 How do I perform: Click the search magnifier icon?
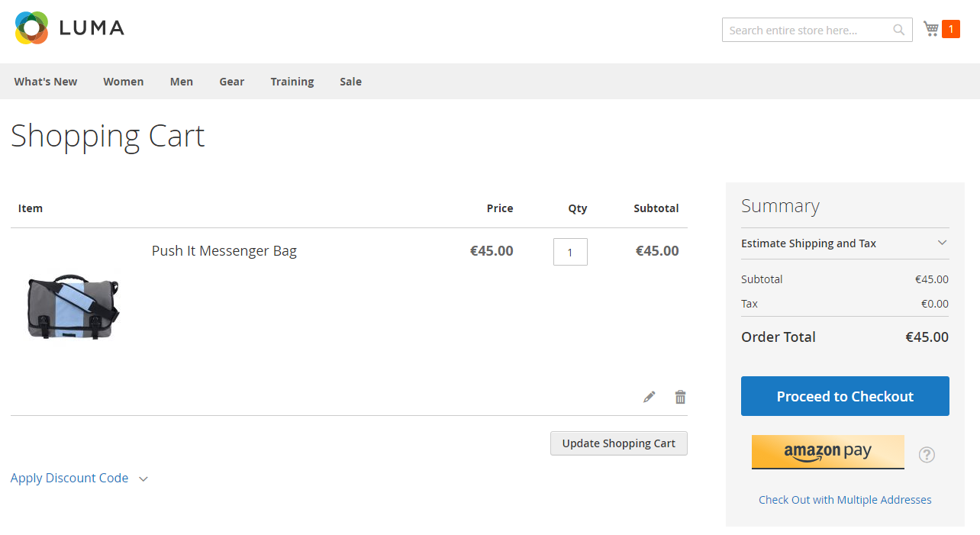(x=898, y=31)
